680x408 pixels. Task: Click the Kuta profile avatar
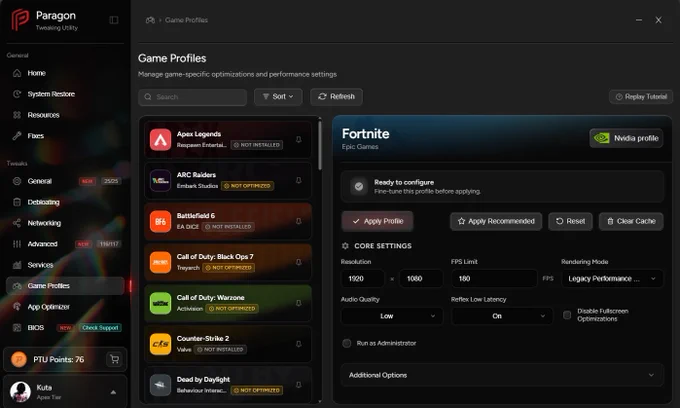(x=20, y=392)
